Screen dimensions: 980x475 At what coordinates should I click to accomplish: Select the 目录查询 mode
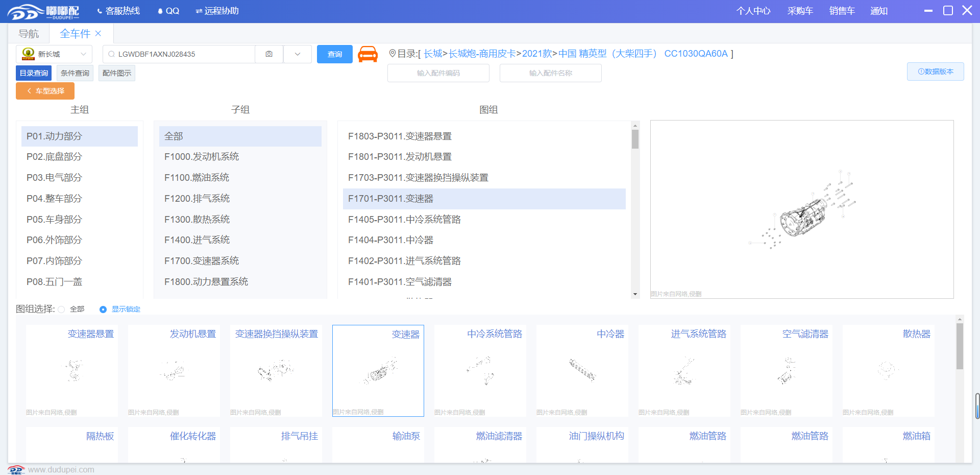click(34, 73)
